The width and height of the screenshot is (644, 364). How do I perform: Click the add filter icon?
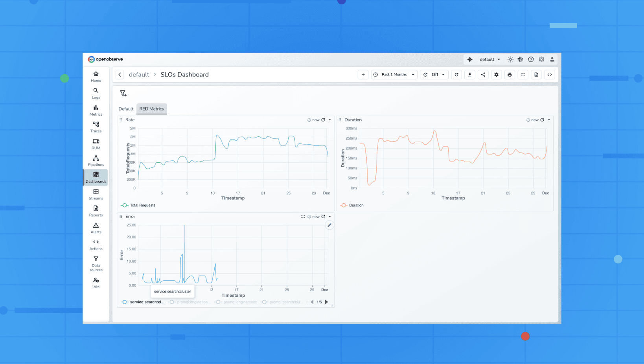123,93
